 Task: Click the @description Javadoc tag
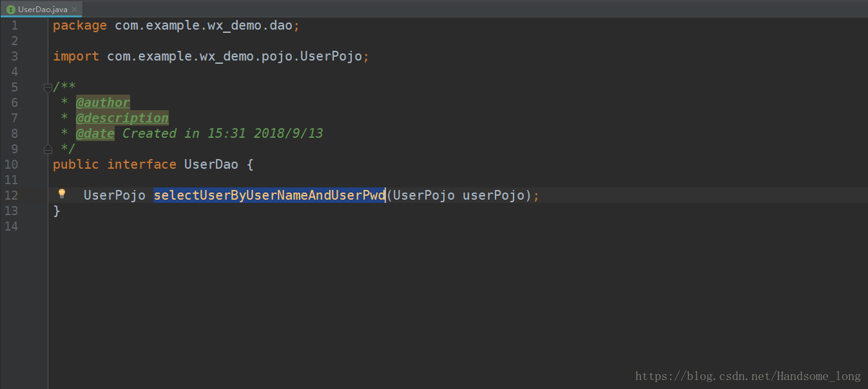[x=122, y=118]
